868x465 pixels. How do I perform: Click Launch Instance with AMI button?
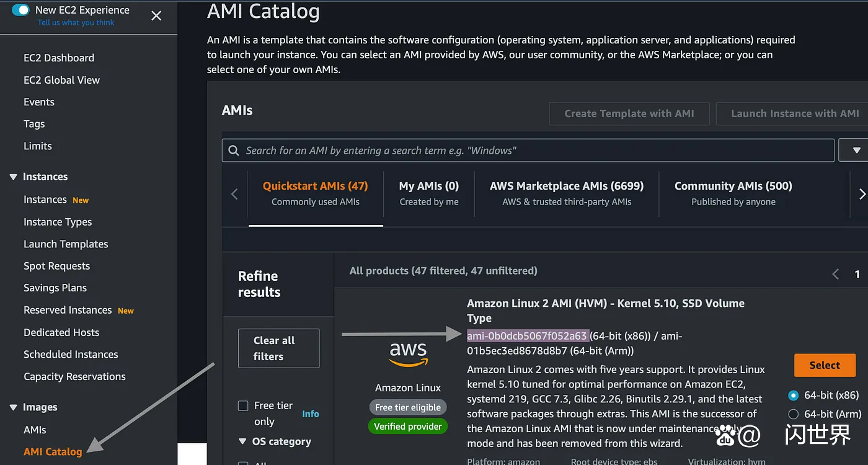pyautogui.click(x=792, y=113)
